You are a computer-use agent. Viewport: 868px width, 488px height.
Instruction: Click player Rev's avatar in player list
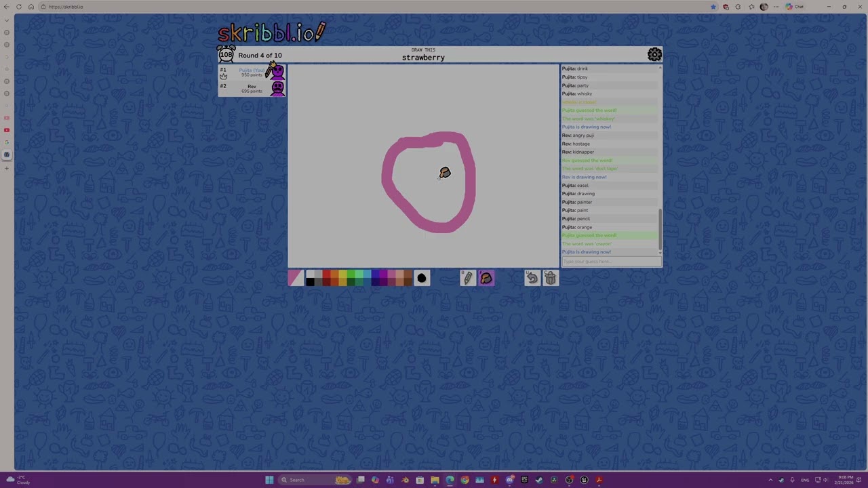[277, 88]
